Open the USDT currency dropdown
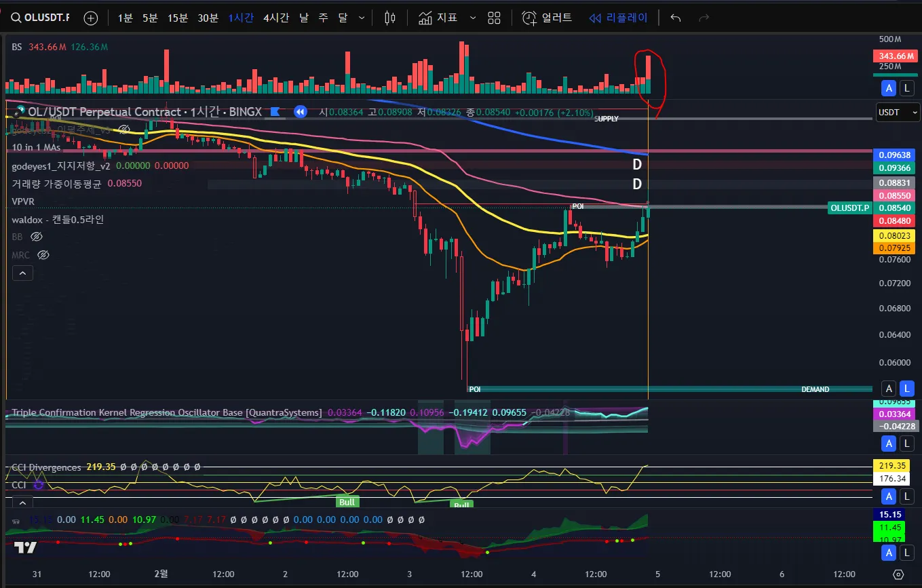The width and height of the screenshot is (922, 588). click(897, 112)
